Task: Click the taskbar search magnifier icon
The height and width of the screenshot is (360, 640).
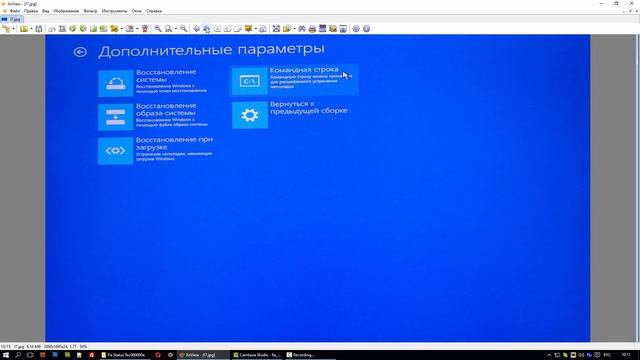Action: [18, 355]
